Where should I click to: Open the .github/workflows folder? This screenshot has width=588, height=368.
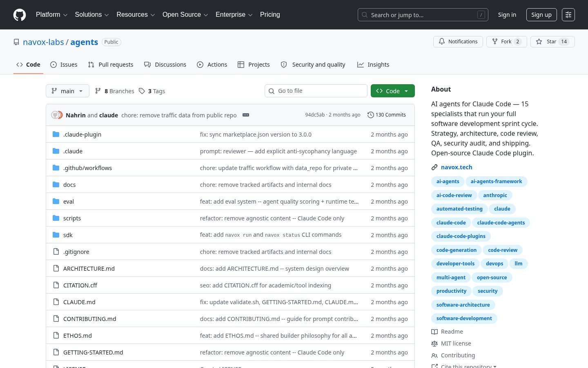pyautogui.click(x=87, y=168)
